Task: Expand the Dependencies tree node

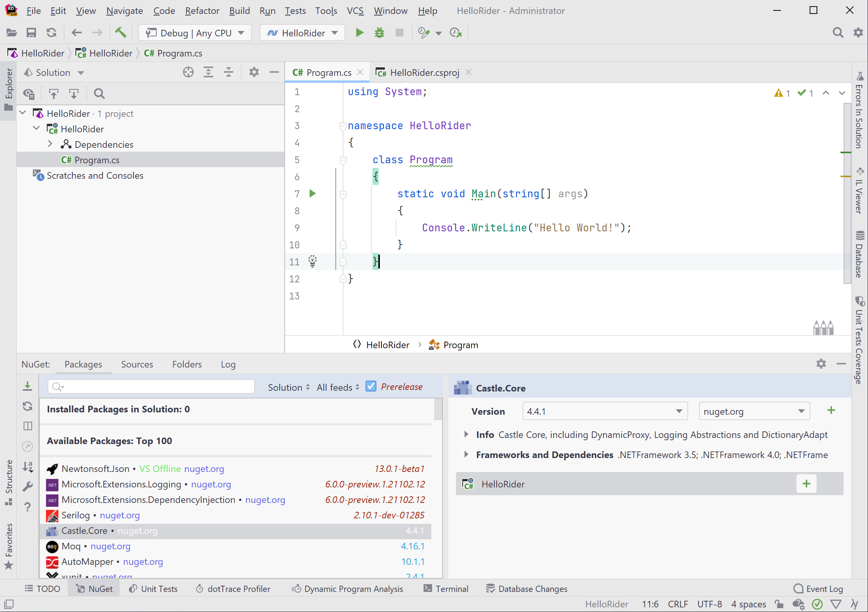Action: point(50,144)
